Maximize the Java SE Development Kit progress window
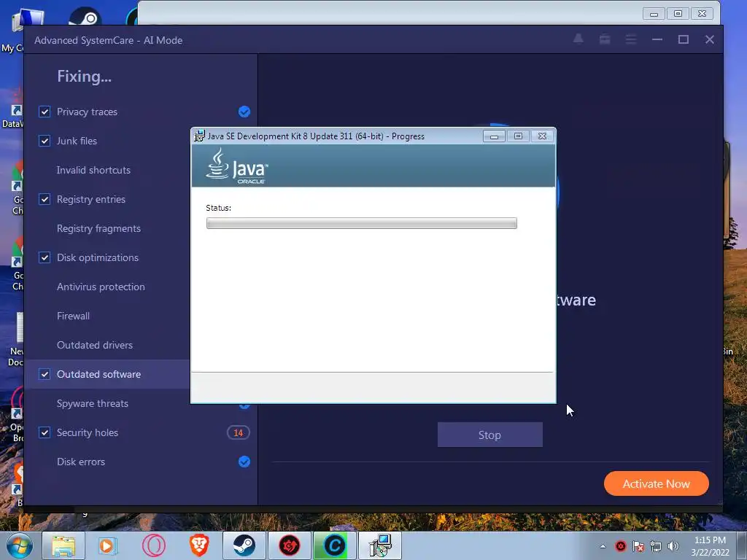747x560 pixels. coord(518,136)
